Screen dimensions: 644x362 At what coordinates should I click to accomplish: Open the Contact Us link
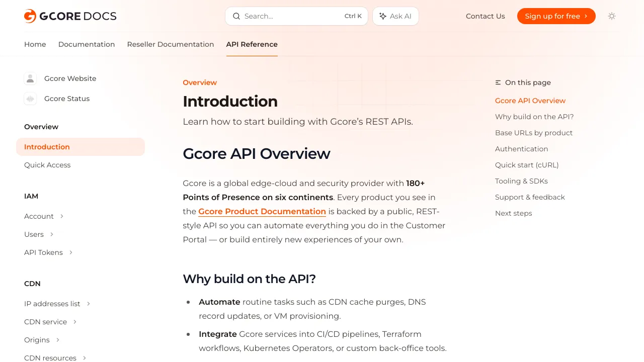[x=486, y=16]
